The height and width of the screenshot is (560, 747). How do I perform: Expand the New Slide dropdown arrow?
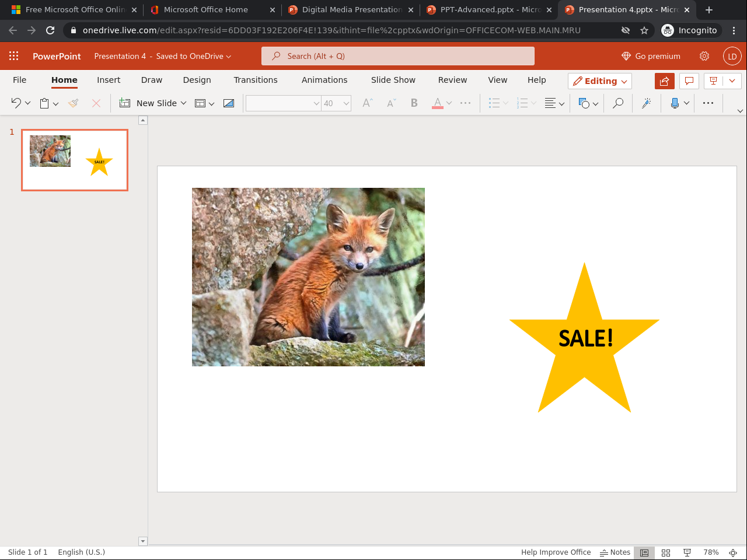point(183,103)
